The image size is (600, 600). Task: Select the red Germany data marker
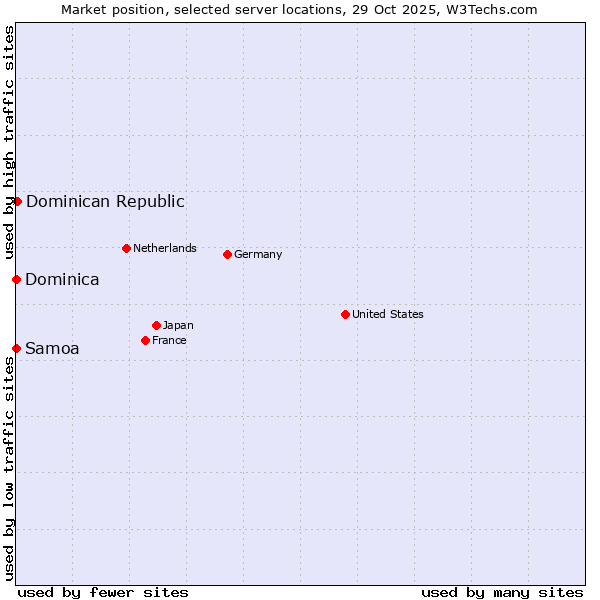tap(227, 254)
